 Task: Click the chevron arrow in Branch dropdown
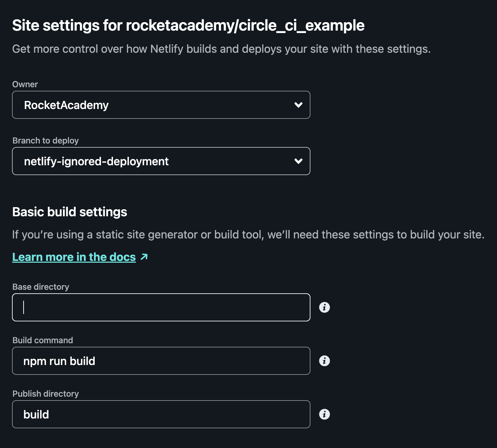pyautogui.click(x=298, y=161)
